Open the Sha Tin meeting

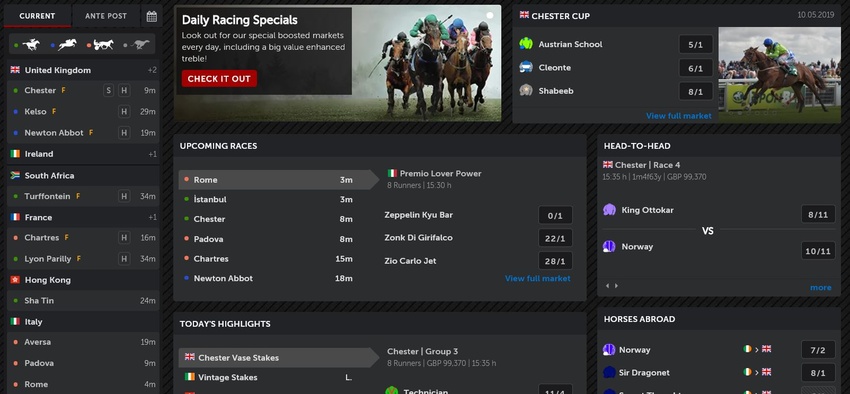coord(84,300)
